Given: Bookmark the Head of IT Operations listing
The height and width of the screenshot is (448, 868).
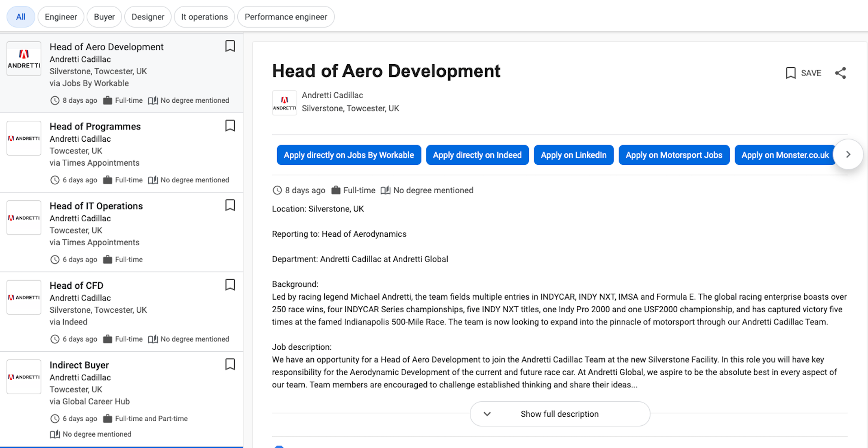Looking at the screenshot, I should pyautogui.click(x=230, y=205).
